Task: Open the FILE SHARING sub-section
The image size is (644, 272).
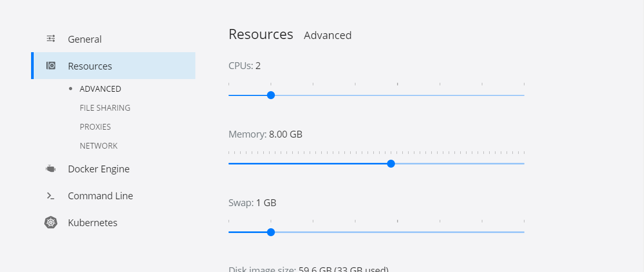Action: click(105, 108)
